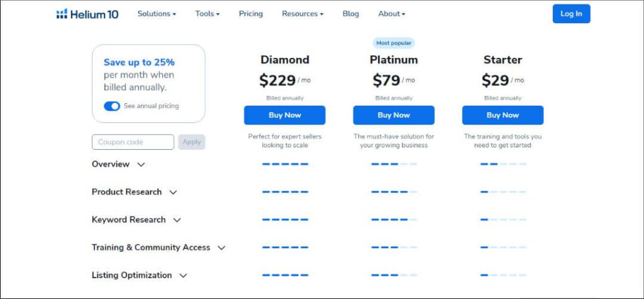Click the Diamond Overview level bar
Image resolution: width=644 pixels, height=299 pixels.
point(285,164)
